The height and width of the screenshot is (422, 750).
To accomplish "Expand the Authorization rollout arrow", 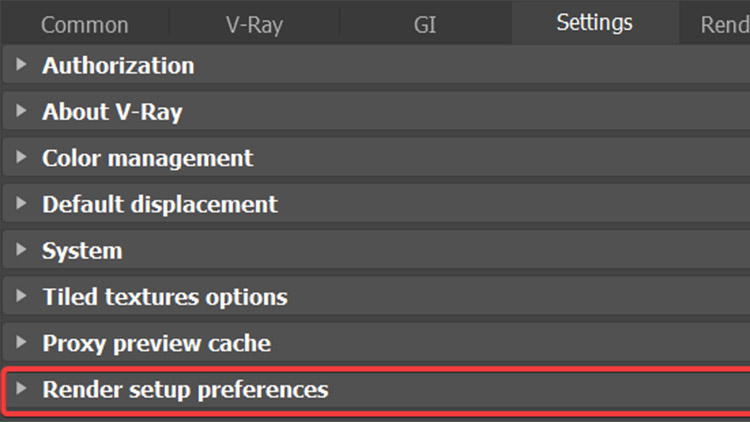I will point(23,66).
